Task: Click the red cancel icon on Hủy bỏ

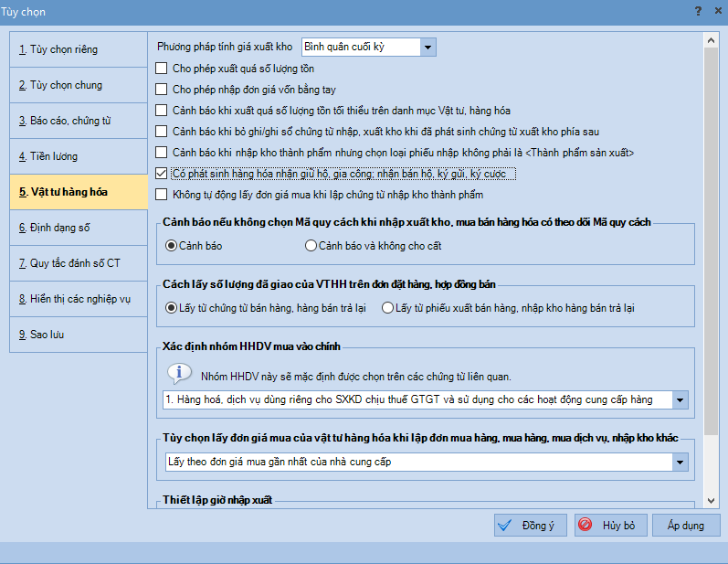Action: point(585,525)
